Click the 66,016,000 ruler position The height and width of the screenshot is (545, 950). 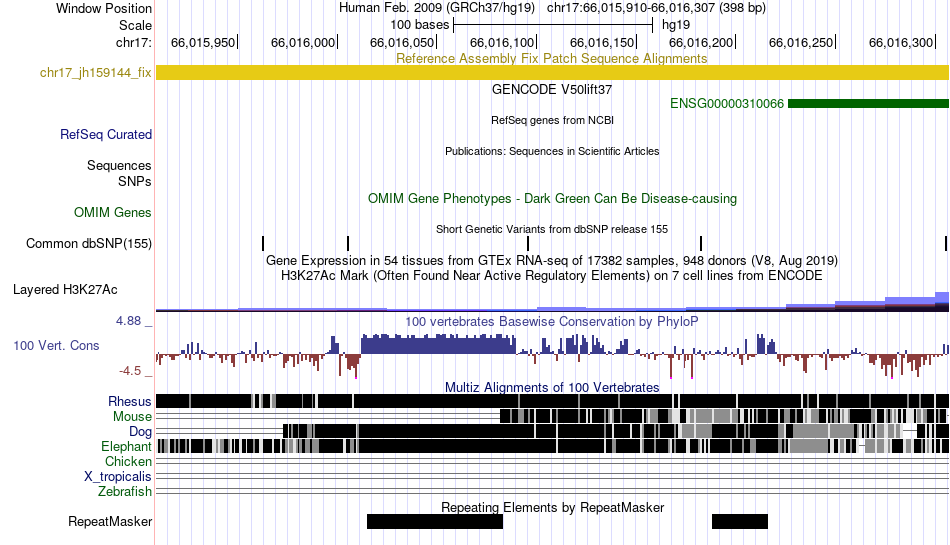pos(303,42)
